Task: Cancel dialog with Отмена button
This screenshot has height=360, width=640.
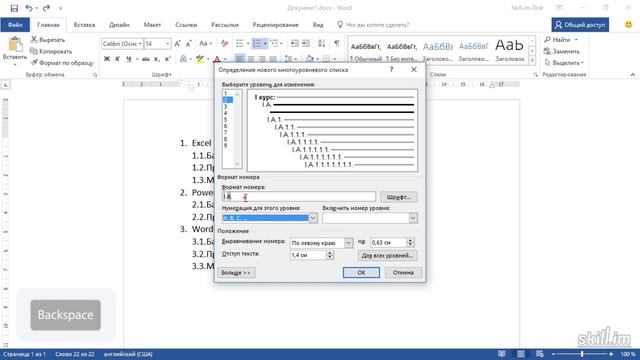Action: pos(403,272)
